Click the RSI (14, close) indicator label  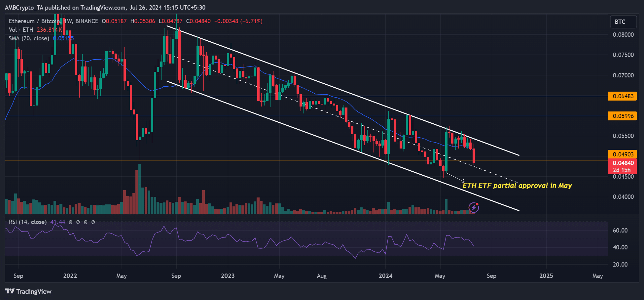click(28, 222)
